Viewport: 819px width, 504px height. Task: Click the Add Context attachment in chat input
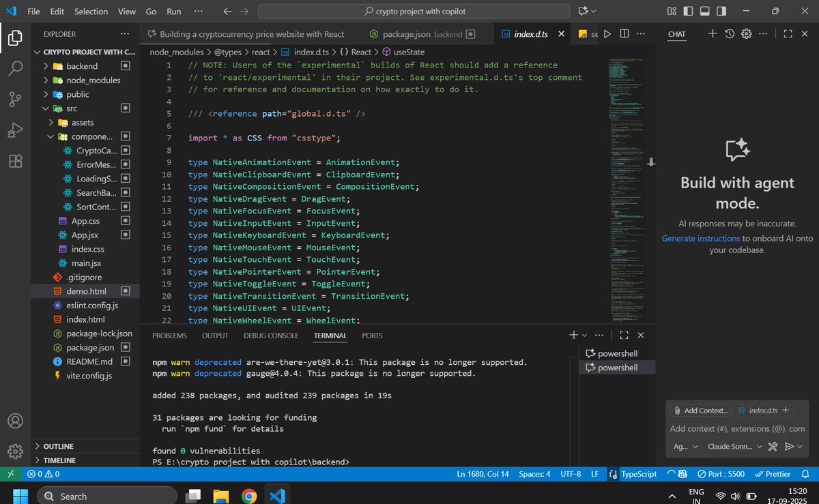699,410
